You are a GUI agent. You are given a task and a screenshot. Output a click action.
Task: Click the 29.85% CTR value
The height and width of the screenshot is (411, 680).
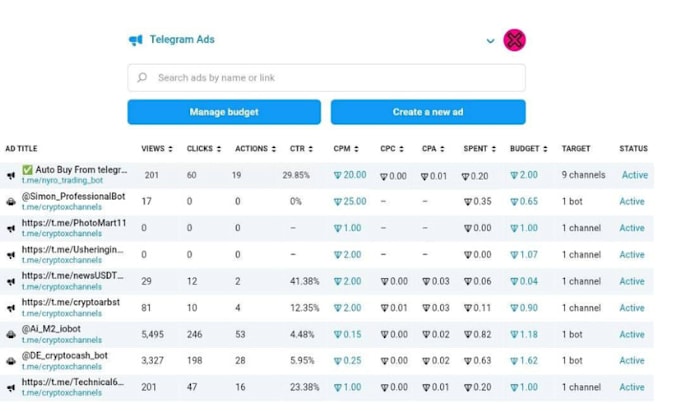[296, 176]
